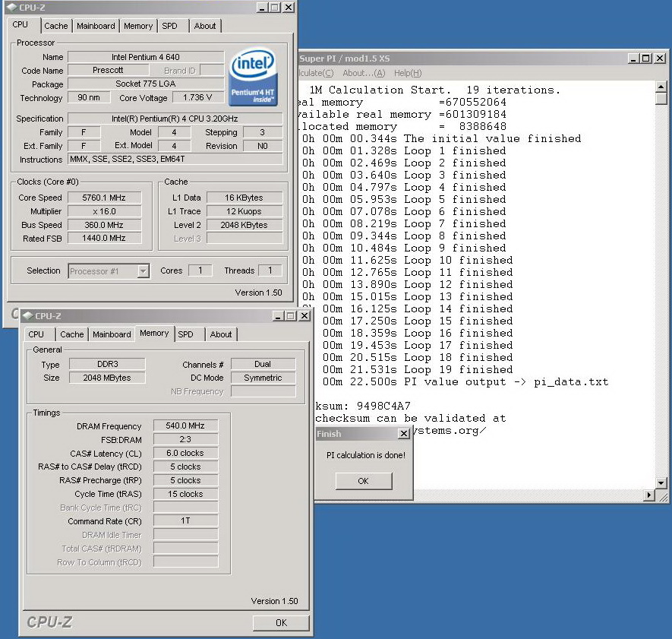This screenshot has width=672, height=639.
Task: Click the Command Rate value '1T'
Action: (185, 520)
